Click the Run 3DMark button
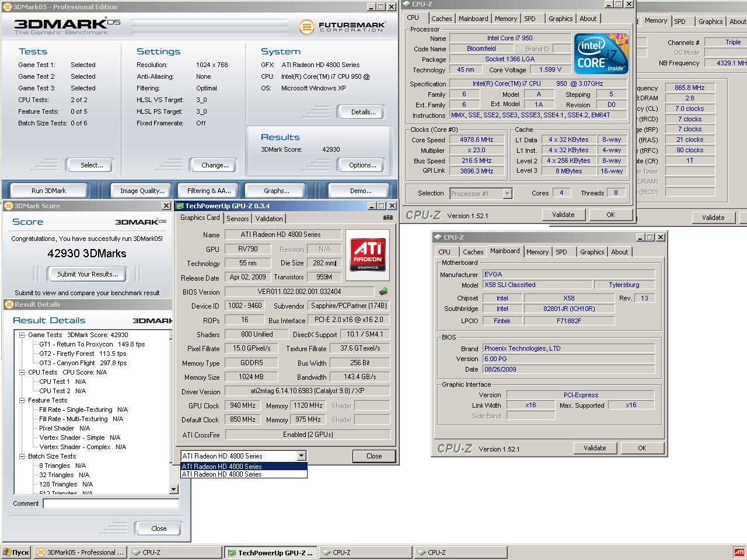This screenshot has height=560, width=747. click(48, 191)
